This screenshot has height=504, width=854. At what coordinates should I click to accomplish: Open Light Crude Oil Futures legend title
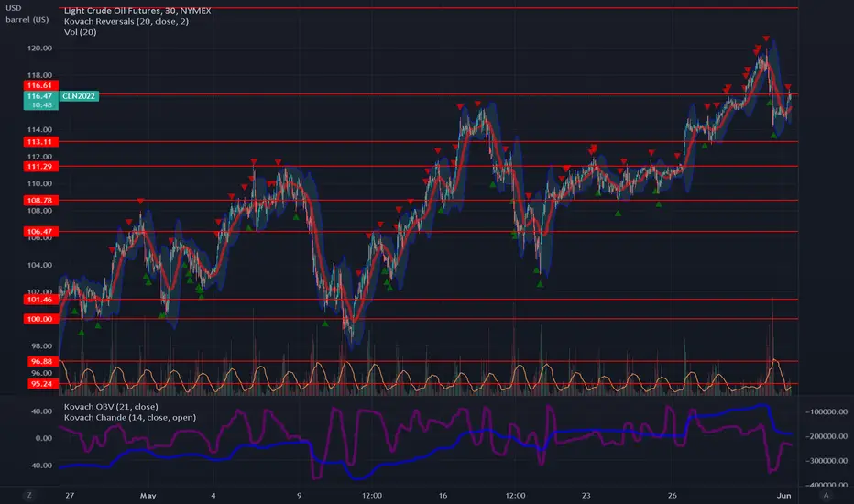point(137,10)
